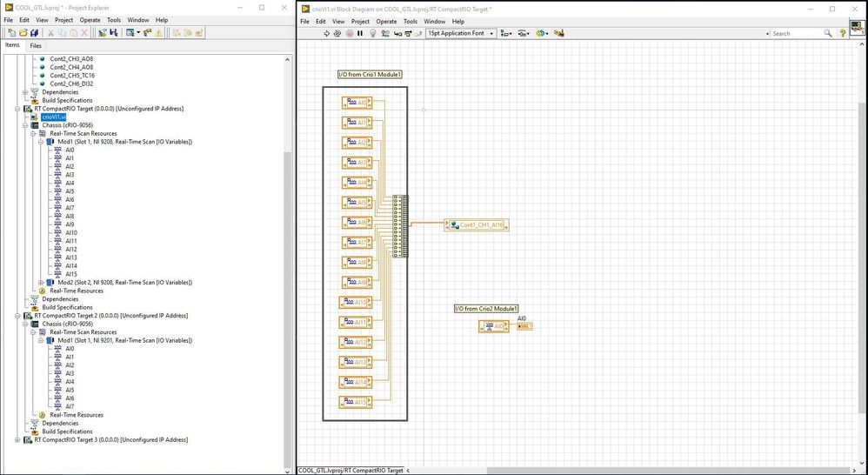This screenshot has height=475, width=868.
Task: Click the AI15 I/O variable node in Crio1
Action: (356, 402)
